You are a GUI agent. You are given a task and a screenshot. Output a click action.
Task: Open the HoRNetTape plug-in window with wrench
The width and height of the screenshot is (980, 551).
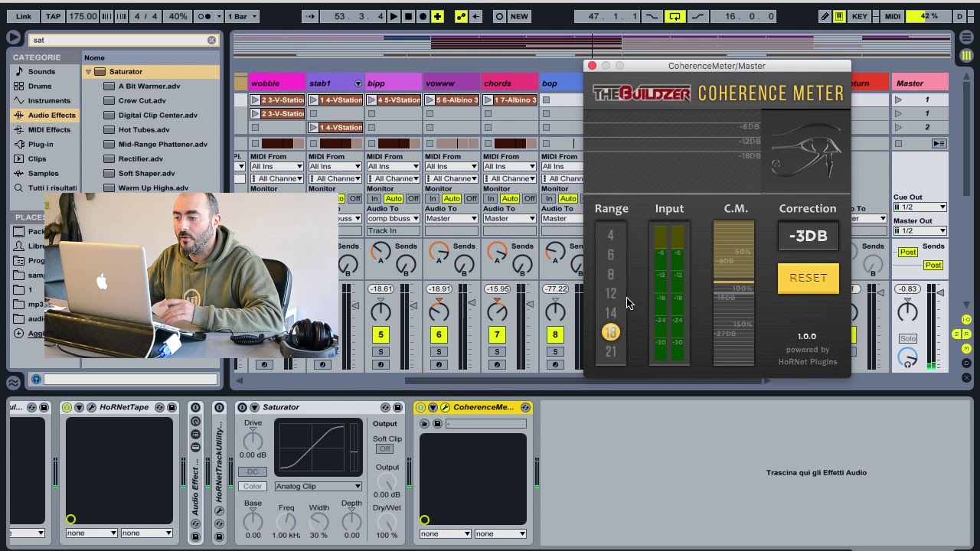pyautogui.click(x=91, y=407)
